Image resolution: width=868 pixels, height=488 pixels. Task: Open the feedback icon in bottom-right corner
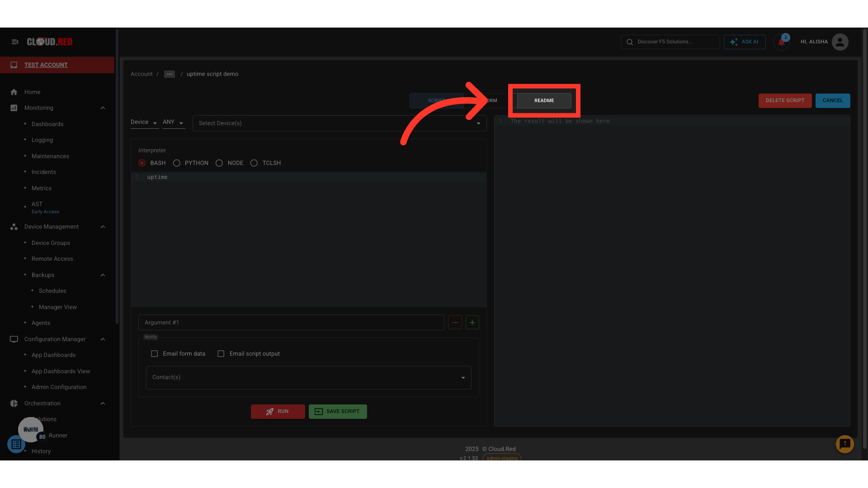tap(845, 444)
